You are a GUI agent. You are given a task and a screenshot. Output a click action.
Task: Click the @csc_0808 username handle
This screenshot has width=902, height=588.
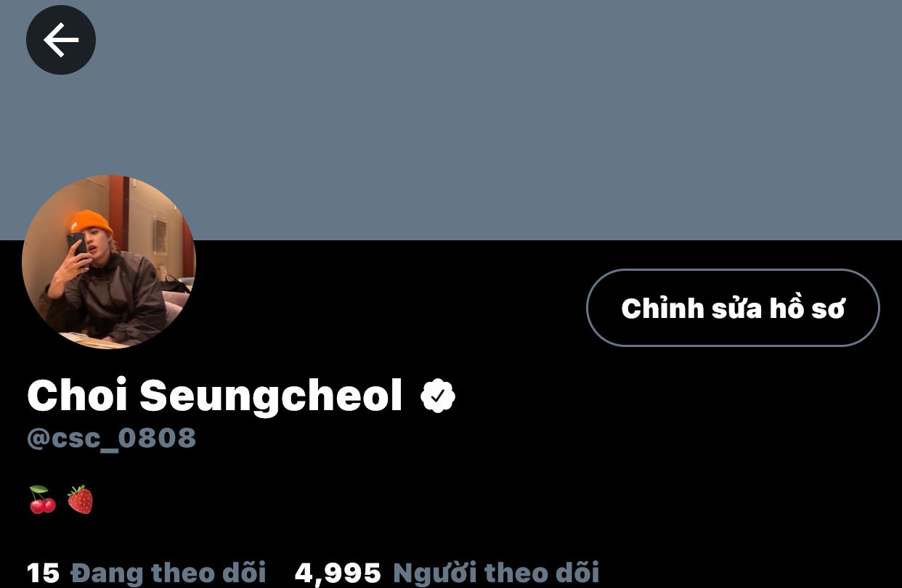pyautogui.click(x=111, y=438)
